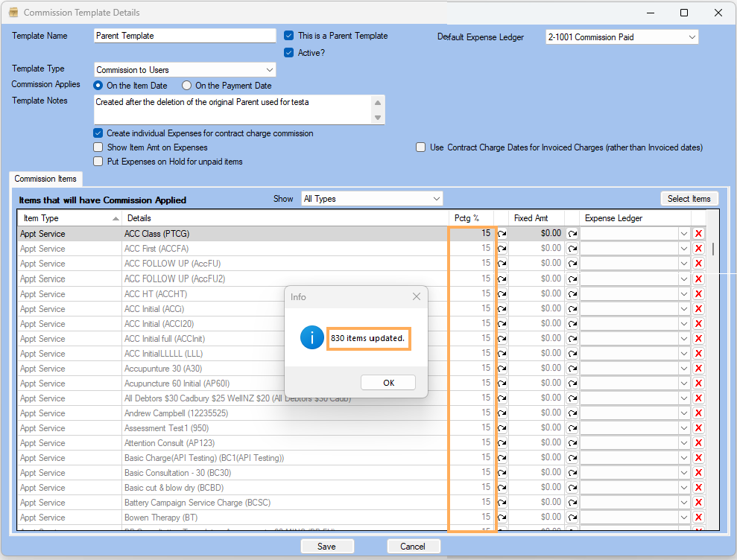
Task: Close the Info dialog with its X icon
Action: pos(417,297)
